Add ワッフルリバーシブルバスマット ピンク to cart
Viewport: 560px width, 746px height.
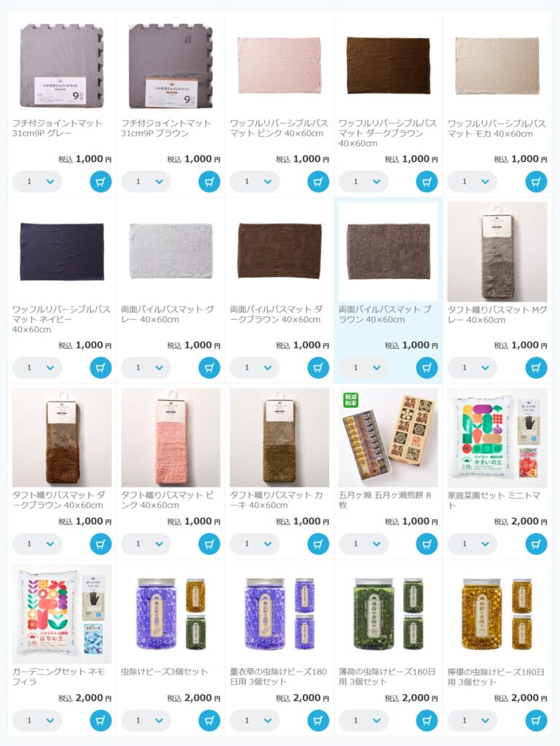click(x=318, y=181)
